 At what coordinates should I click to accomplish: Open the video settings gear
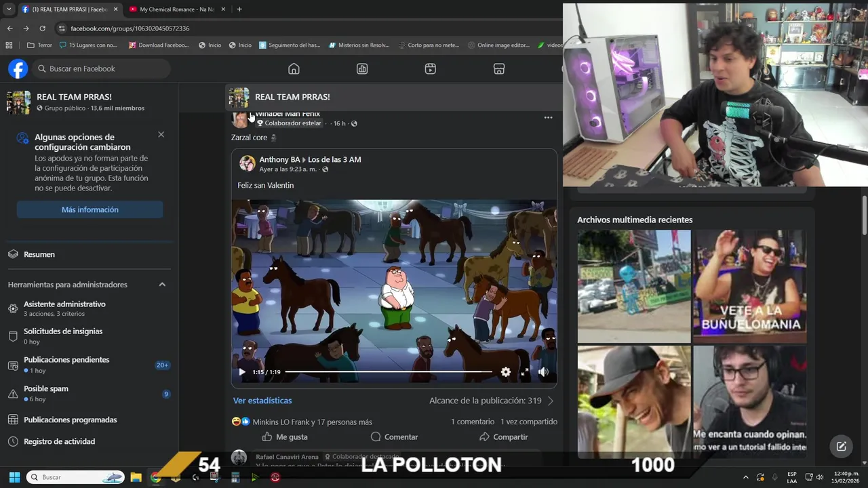(505, 371)
